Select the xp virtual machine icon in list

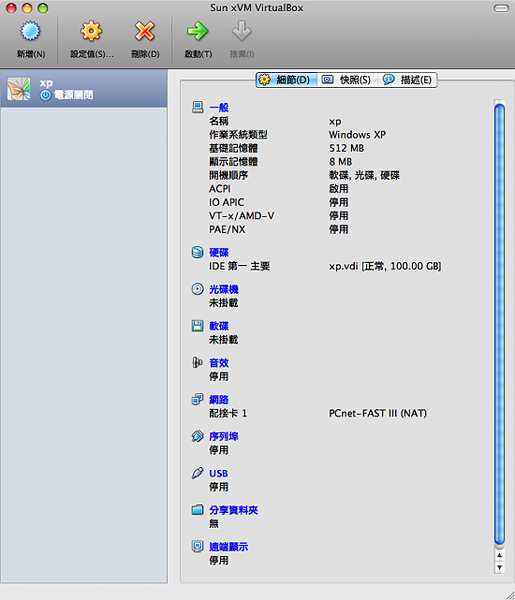click(19, 89)
